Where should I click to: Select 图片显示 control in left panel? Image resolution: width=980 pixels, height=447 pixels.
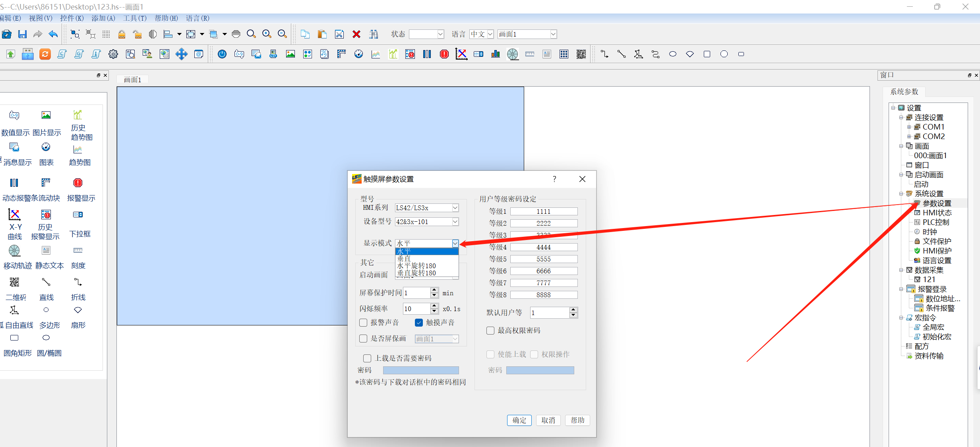46,123
